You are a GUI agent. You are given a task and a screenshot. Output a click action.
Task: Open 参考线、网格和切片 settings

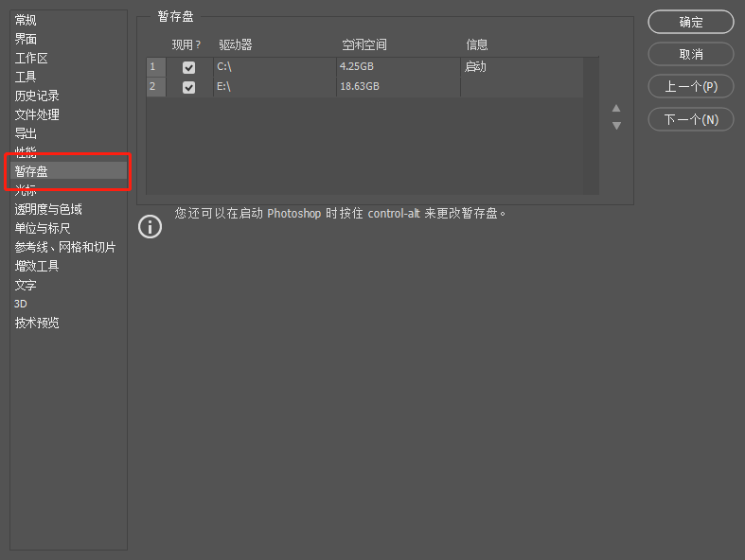point(65,247)
